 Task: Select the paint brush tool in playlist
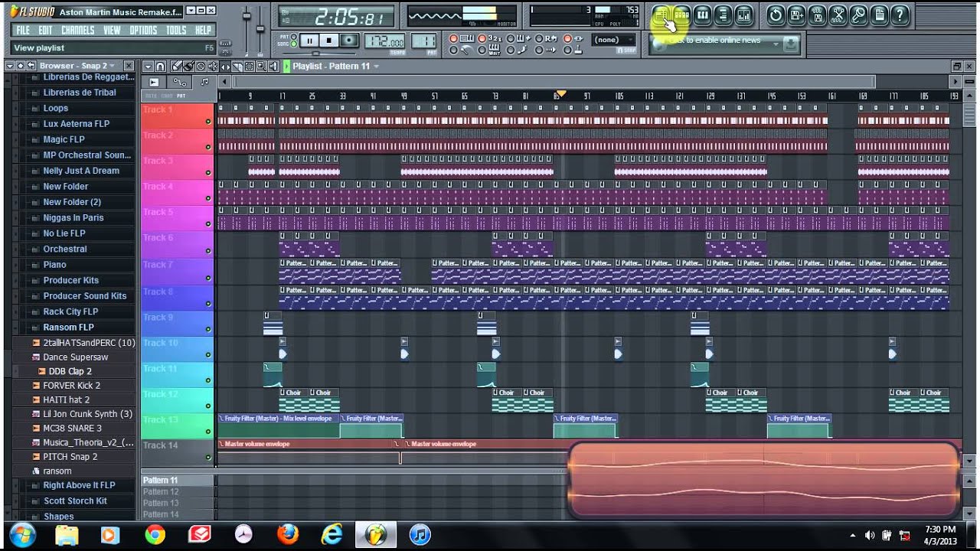coord(188,66)
